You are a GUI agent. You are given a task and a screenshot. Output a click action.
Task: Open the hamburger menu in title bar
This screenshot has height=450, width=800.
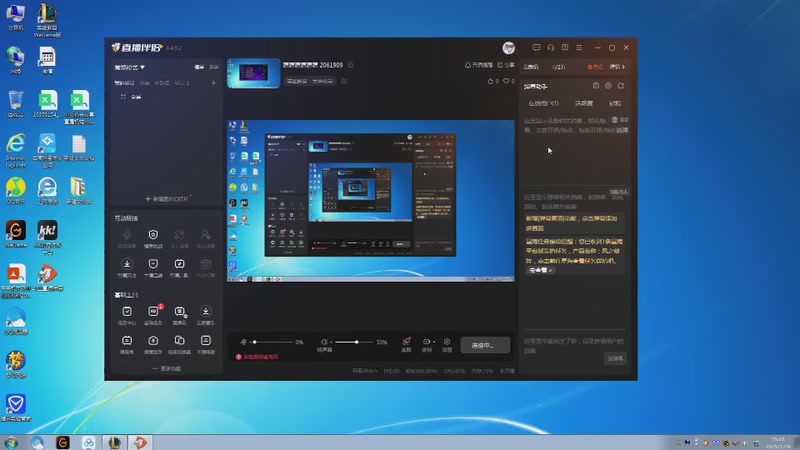coord(579,47)
